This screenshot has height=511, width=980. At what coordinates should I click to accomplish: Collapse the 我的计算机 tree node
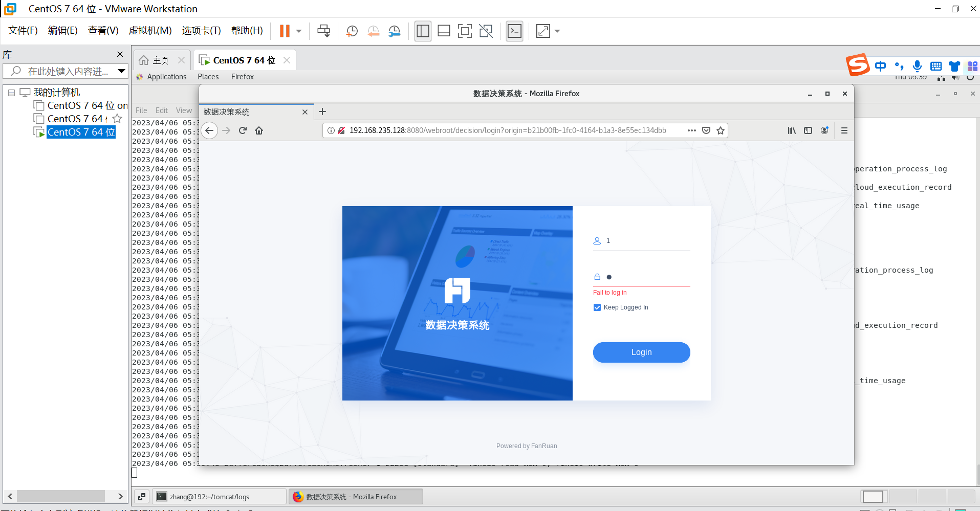pos(11,93)
